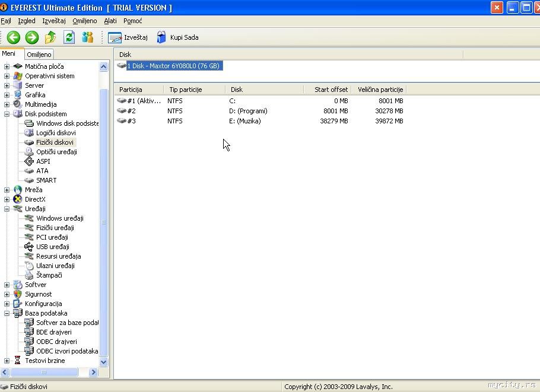The width and height of the screenshot is (540, 392).
Task: Switch to the Omiljeno tab
Action: point(39,55)
